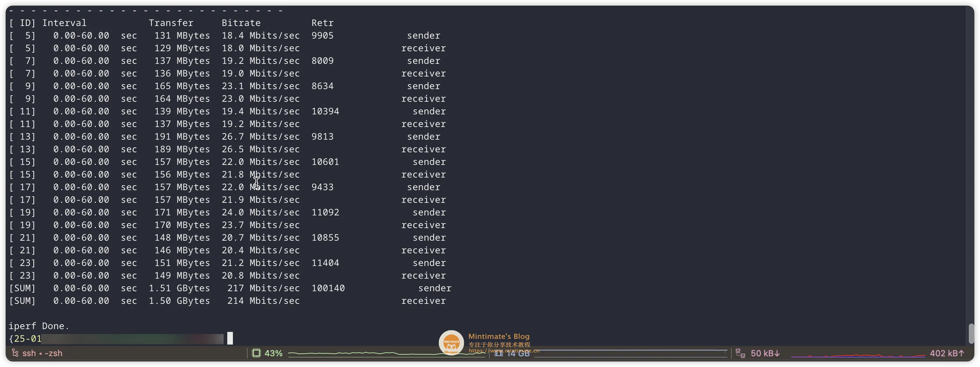This screenshot has width=980, height=367.
Task: Click the block cursor at the shell prompt
Action: [x=230, y=338]
